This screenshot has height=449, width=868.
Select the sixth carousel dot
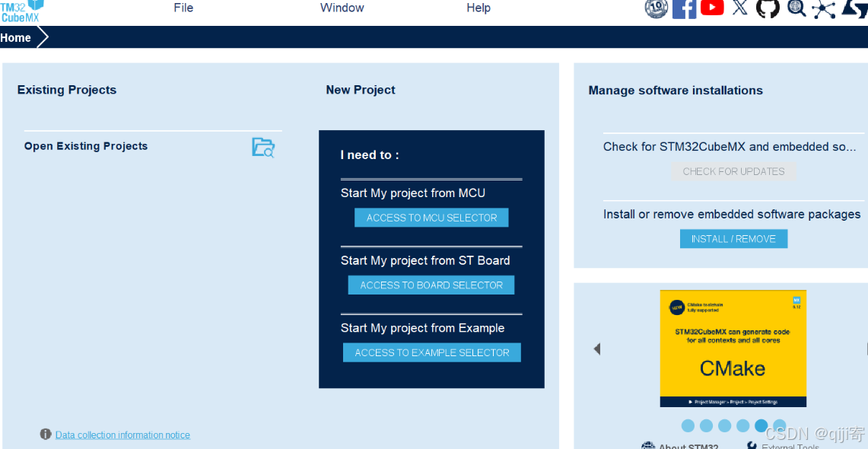(780, 425)
